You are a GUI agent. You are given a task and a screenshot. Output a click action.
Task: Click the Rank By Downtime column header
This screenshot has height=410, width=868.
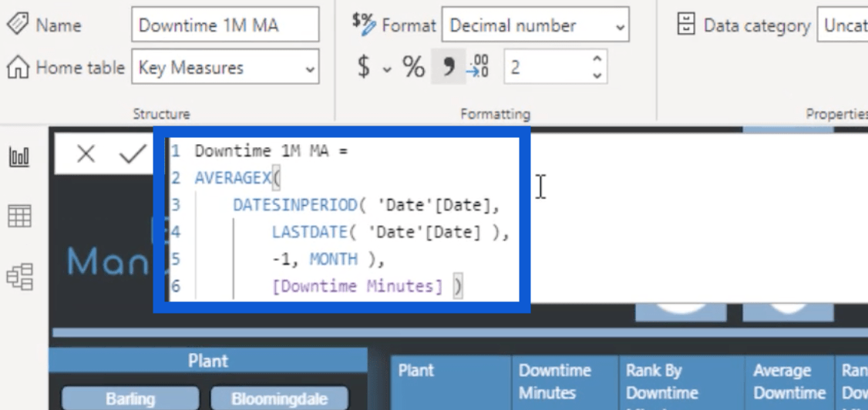(682, 382)
